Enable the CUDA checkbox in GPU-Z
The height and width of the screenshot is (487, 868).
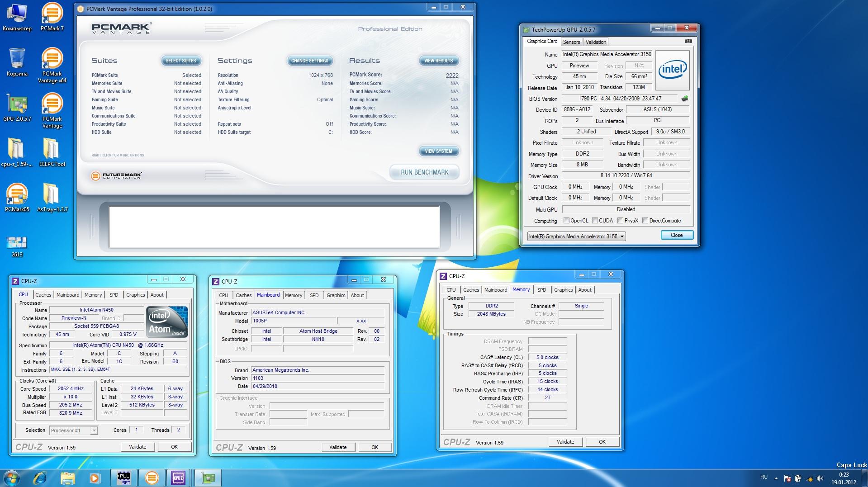pos(595,221)
